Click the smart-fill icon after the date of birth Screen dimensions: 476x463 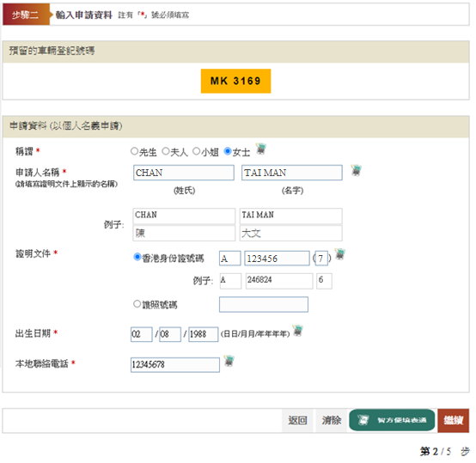(298, 331)
